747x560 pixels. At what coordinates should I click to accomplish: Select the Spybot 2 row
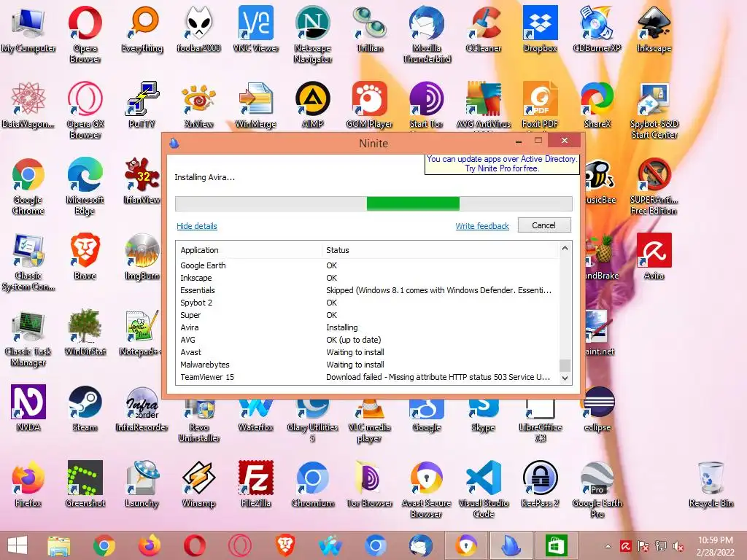367,303
